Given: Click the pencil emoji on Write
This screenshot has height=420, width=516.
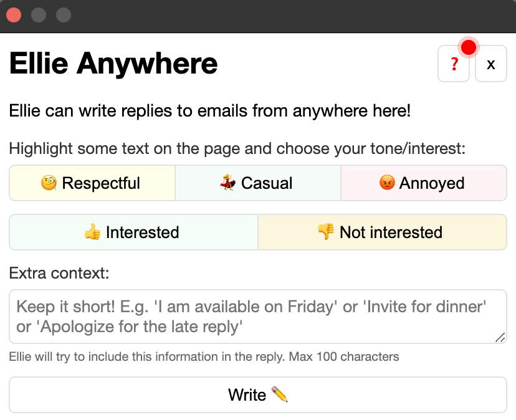Looking at the screenshot, I should (280, 394).
